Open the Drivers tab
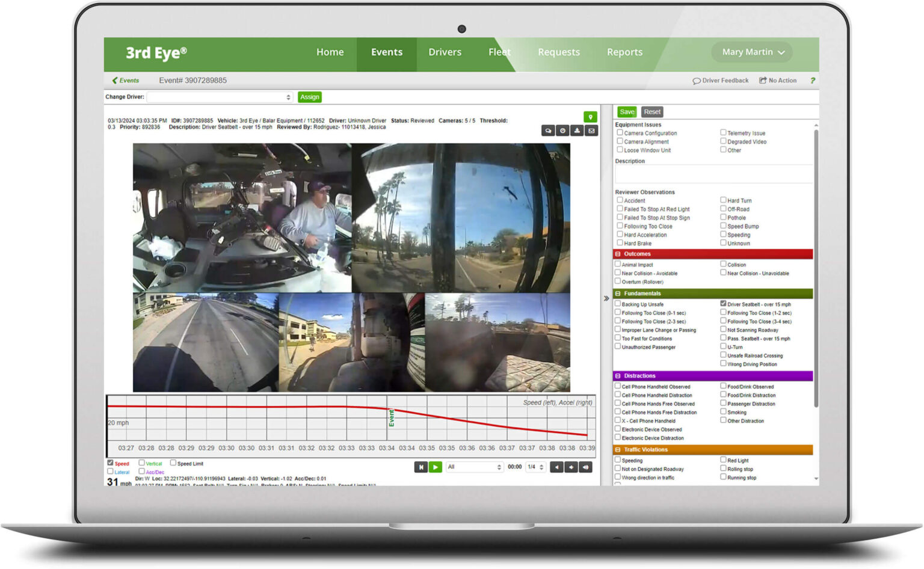 pyautogui.click(x=445, y=52)
